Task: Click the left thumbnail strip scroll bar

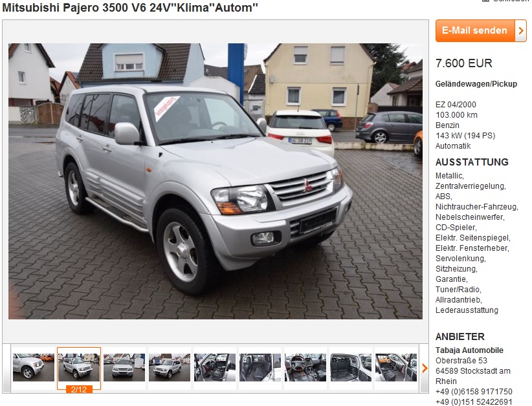Action: point(6,368)
